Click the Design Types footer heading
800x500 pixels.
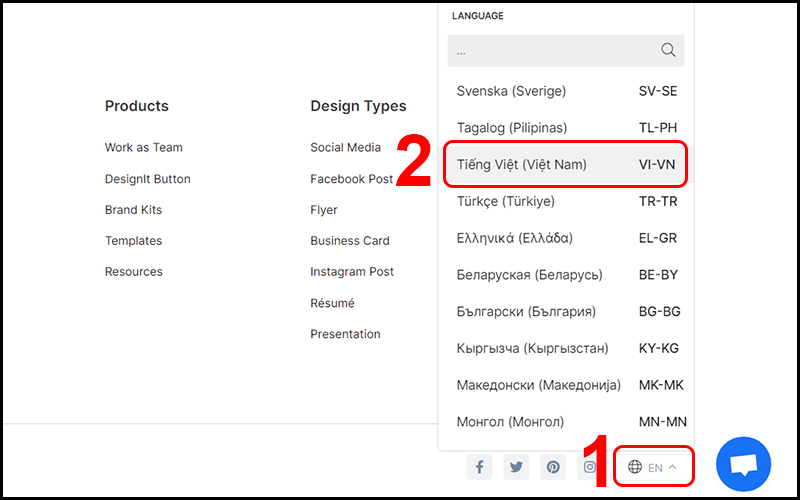pyautogui.click(x=358, y=106)
